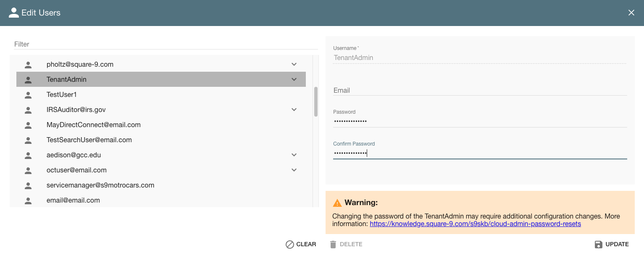Open the cloud-admin-password-resets knowledge link

pyautogui.click(x=475, y=224)
